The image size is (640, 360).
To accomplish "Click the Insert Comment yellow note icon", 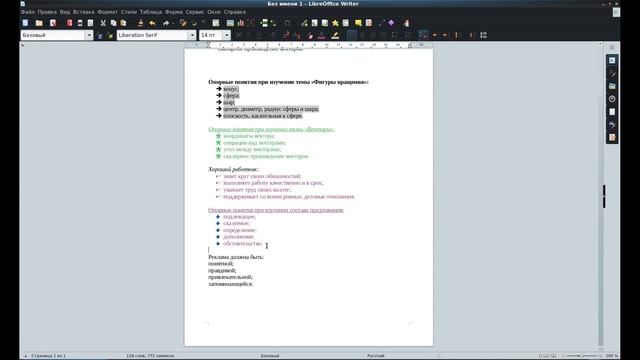I will (358, 23).
